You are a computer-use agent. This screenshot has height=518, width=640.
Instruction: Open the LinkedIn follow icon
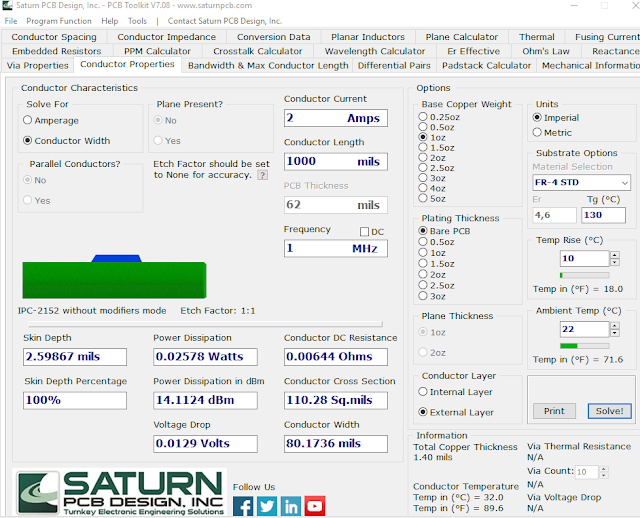[x=291, y=506]
